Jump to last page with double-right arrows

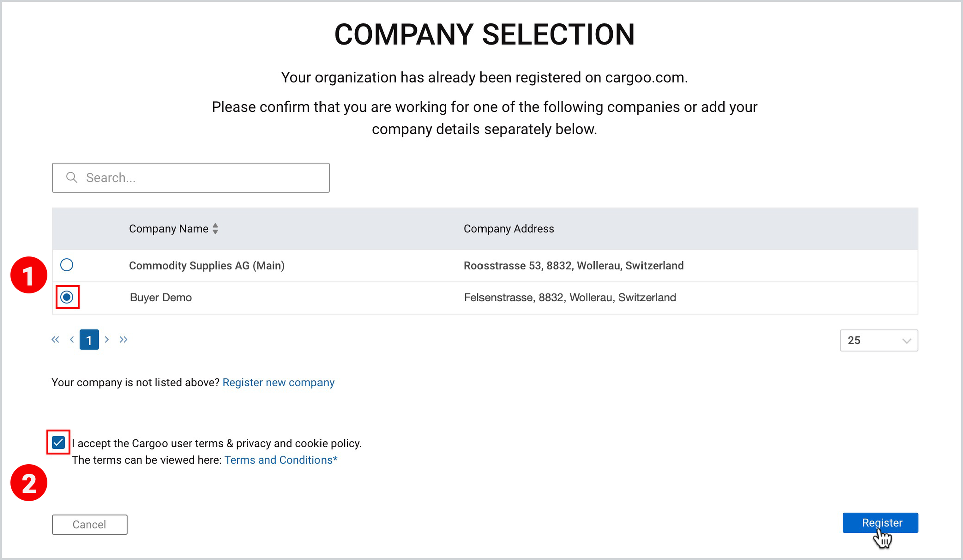coord(123,340)
